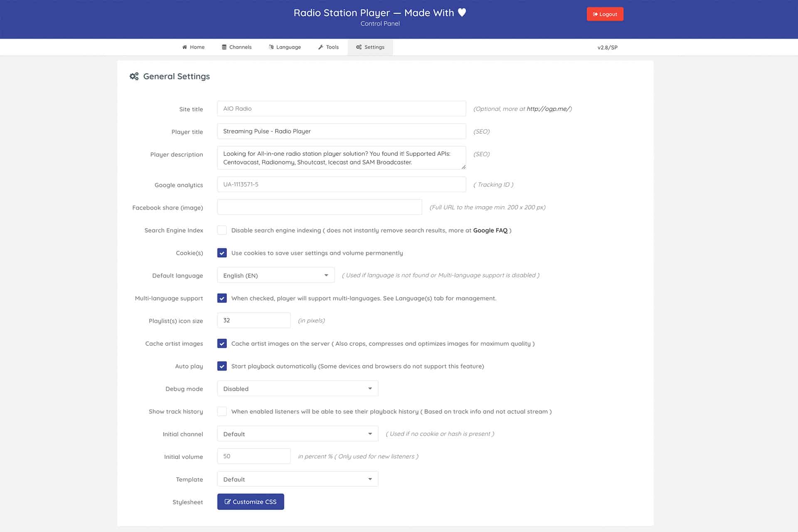Follow the http://ogp.me/ link
This screenshot has width=798, height=532.
pyautogui.click(x=548, y=109)
